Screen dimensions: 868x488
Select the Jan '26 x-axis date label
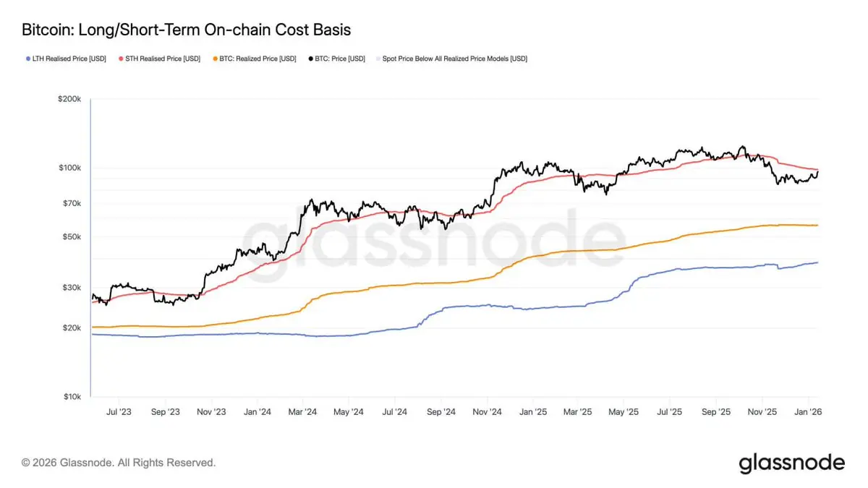click(809, 411)
